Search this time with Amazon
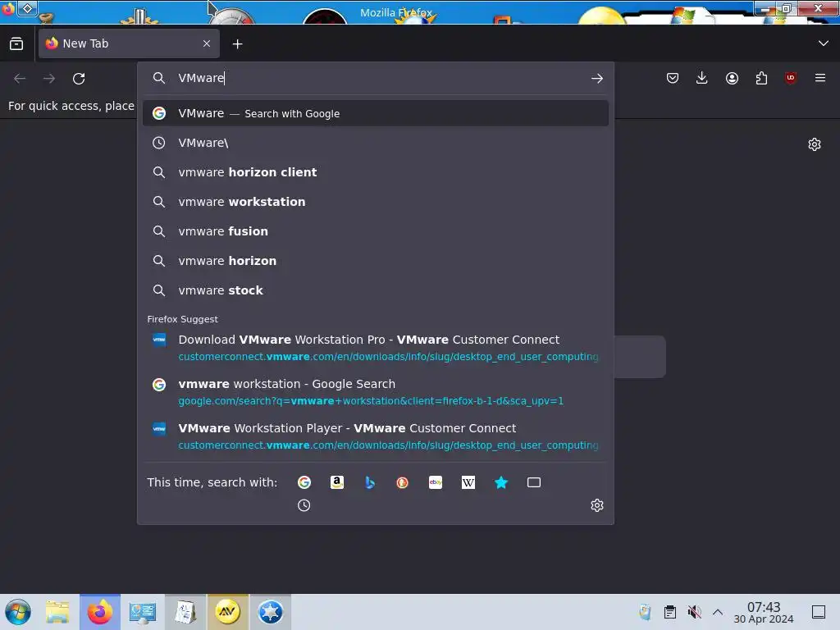 coord(337,482)
